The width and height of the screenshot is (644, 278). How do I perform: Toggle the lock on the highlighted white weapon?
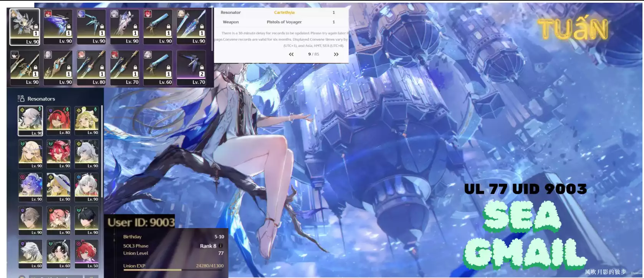(x=36, y=27)
